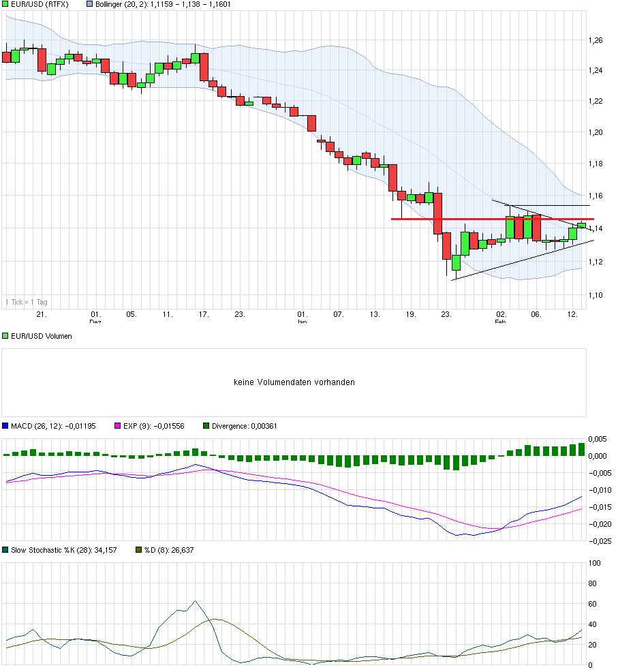Viewport: 618px width, 672px height.
Task: Open the 'EUR/USD (RTFX)' title label
Action: pos(41,4)
